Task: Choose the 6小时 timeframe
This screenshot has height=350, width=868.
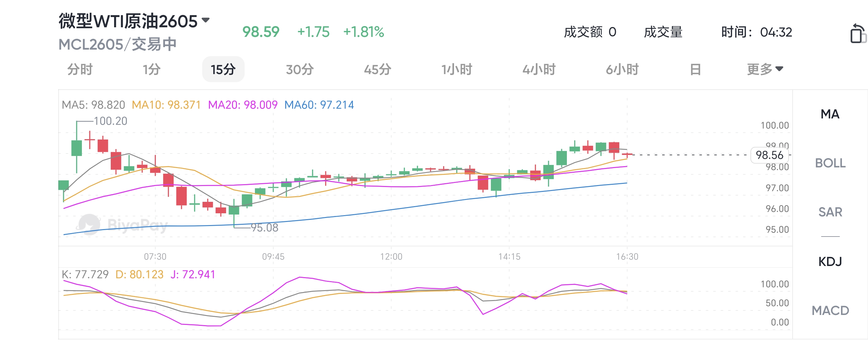Action: tap(622, 69)
